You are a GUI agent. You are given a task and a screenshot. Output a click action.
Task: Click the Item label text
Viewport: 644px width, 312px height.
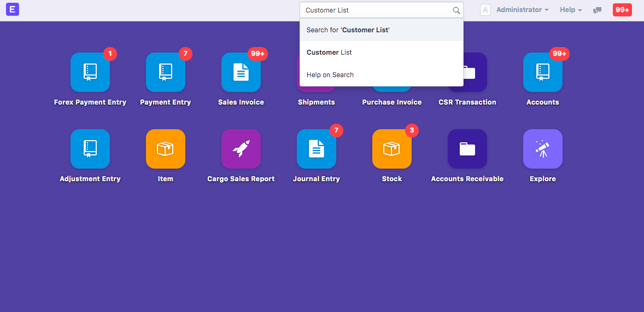click(166, 179)
